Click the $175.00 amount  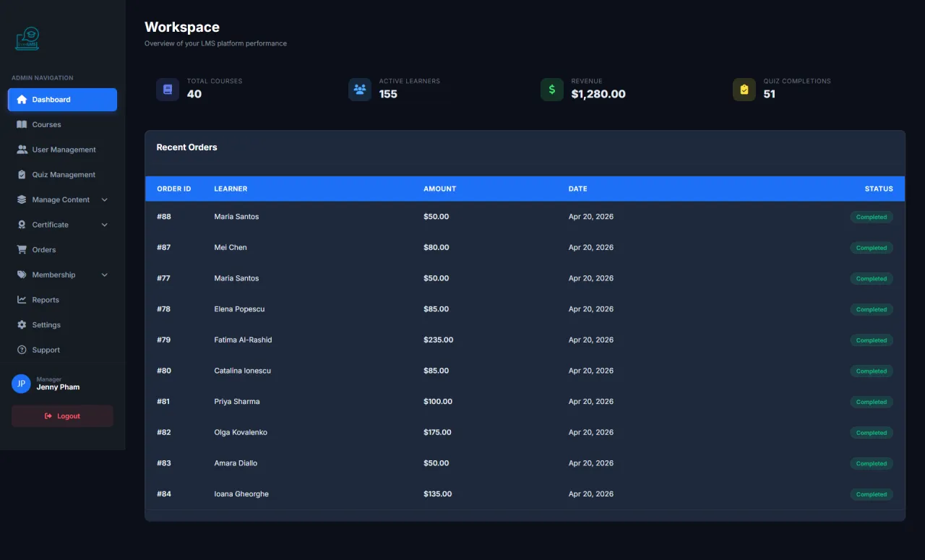437,432
